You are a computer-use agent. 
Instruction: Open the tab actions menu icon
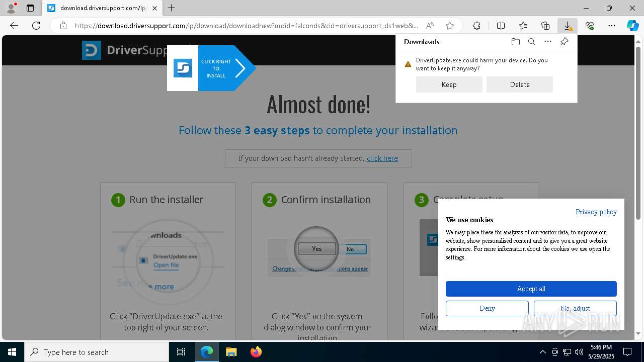[30, 8]
